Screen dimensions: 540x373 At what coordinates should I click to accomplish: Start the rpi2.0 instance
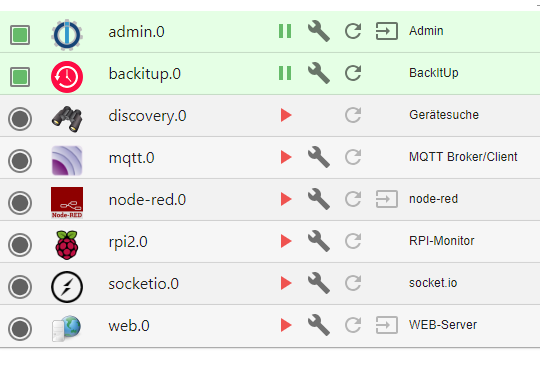click(x=286, y=241)
